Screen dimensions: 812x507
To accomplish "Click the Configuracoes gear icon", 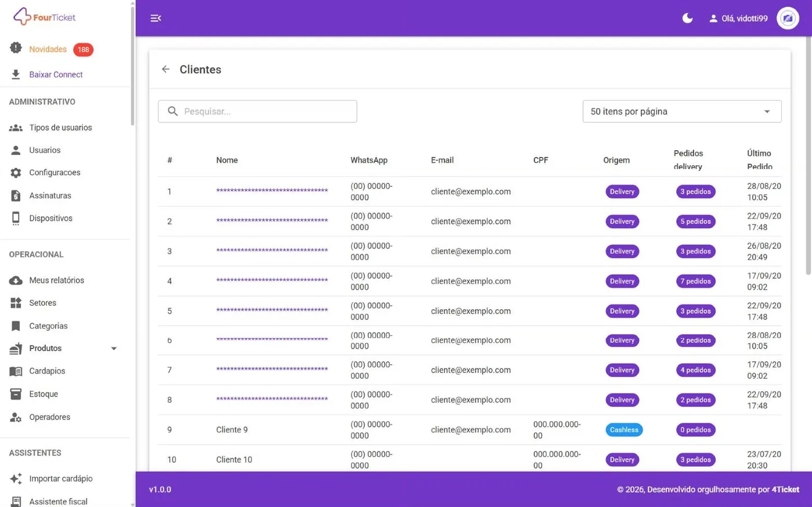I will (16, 173).
